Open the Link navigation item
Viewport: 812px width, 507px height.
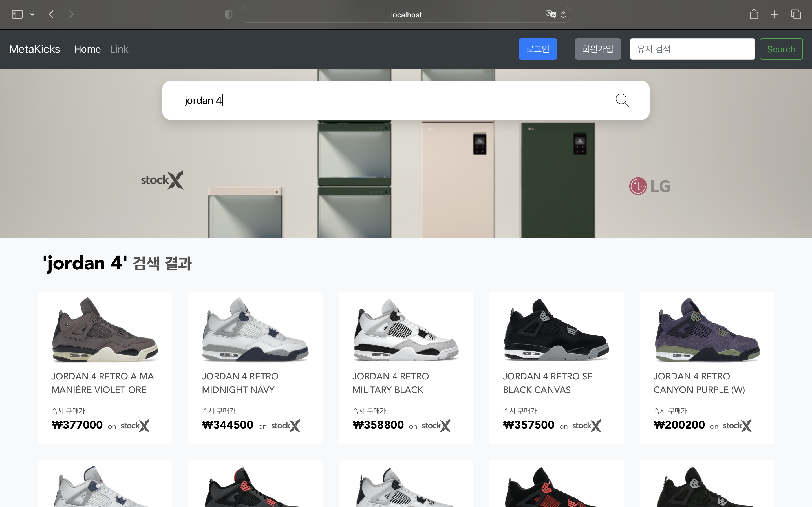119,49
